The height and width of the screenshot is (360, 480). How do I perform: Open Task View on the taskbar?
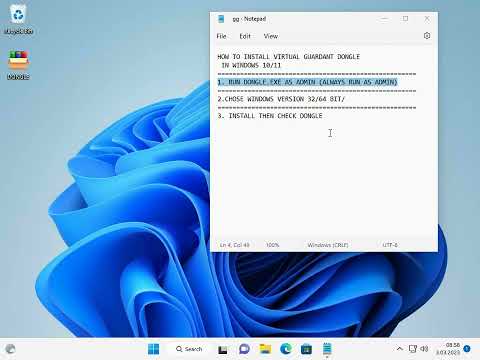tap(223, 349)
